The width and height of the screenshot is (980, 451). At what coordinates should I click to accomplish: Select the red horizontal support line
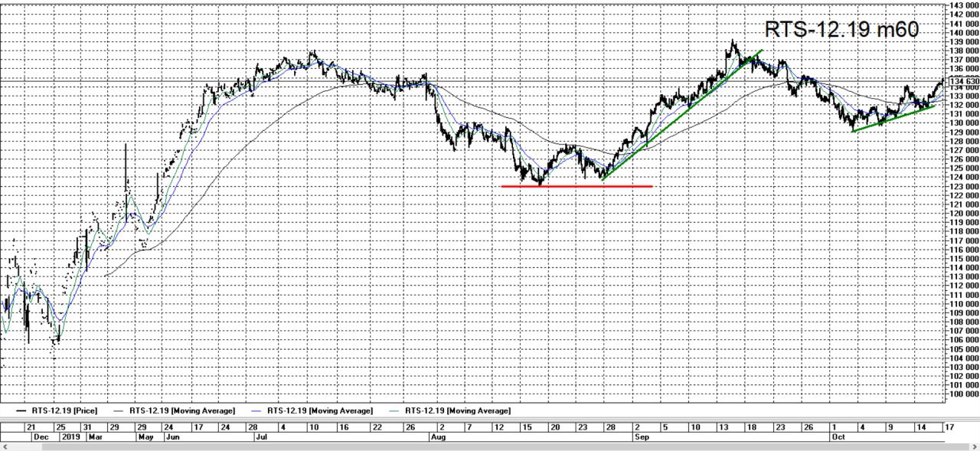577,186
